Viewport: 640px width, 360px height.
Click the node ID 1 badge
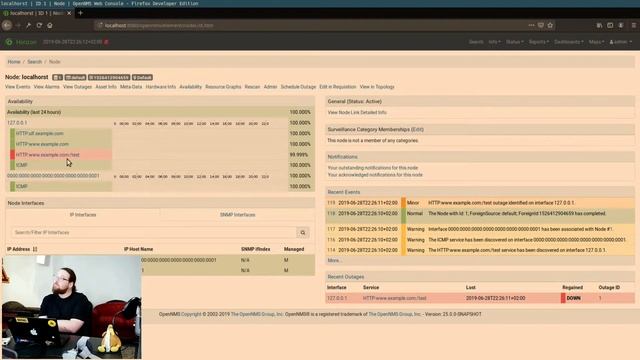tap(57, 78)
